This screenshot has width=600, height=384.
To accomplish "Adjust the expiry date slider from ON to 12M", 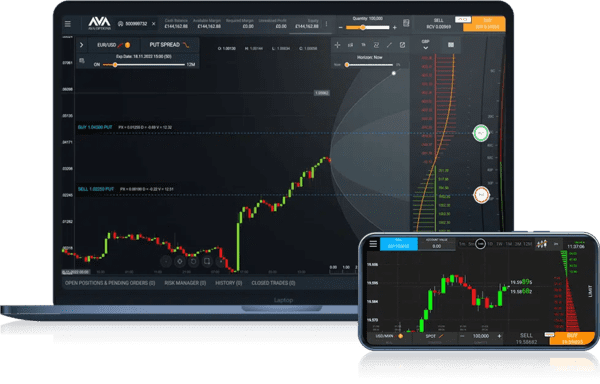I will (x=143, y=65).
